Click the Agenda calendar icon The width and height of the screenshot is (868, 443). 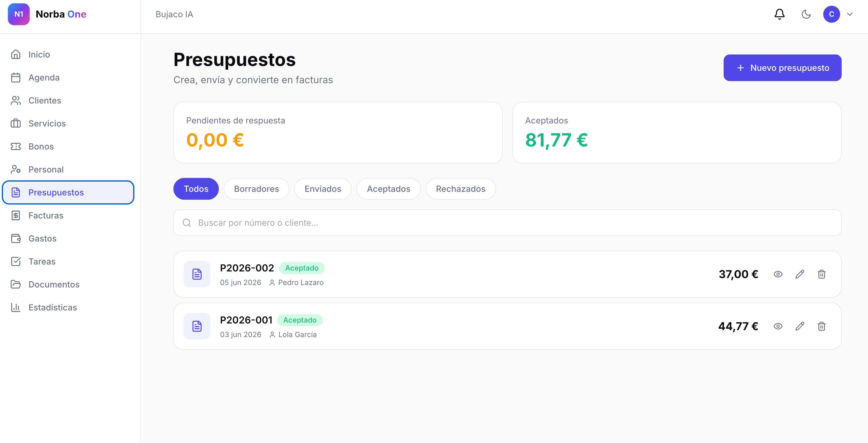click(15, 77)
